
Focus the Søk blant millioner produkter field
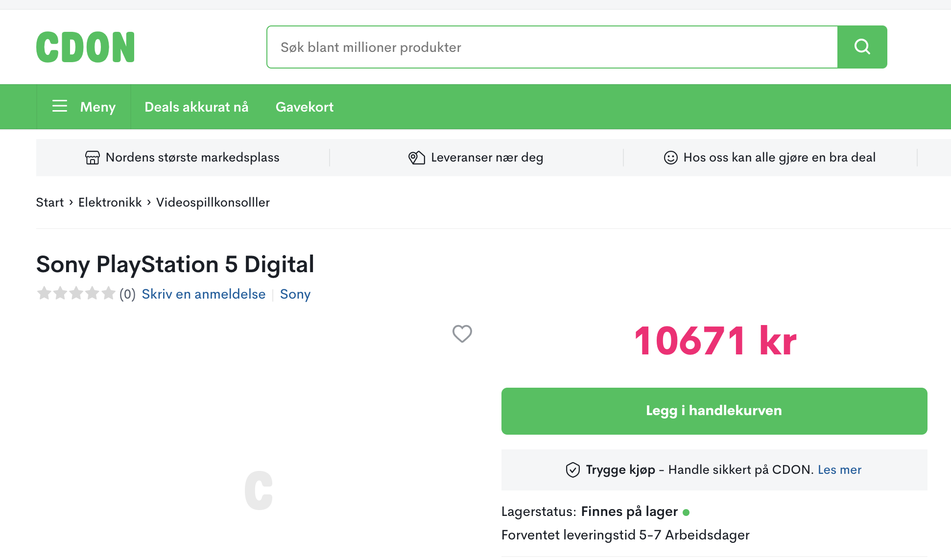552,47
